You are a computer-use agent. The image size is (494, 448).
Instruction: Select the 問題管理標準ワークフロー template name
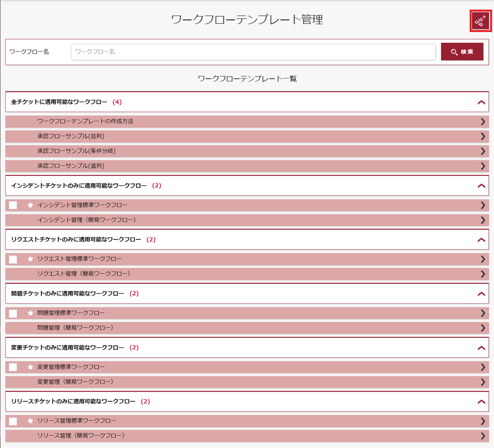[71, 313]
